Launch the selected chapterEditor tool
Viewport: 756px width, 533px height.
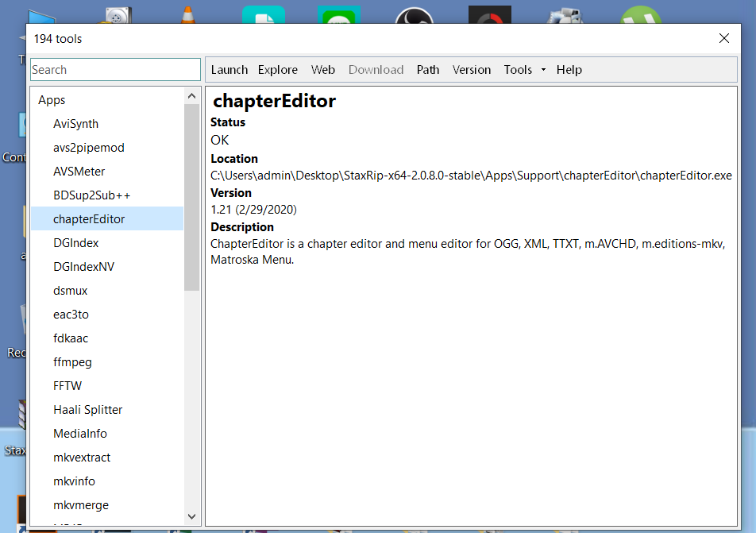[229, 69]
